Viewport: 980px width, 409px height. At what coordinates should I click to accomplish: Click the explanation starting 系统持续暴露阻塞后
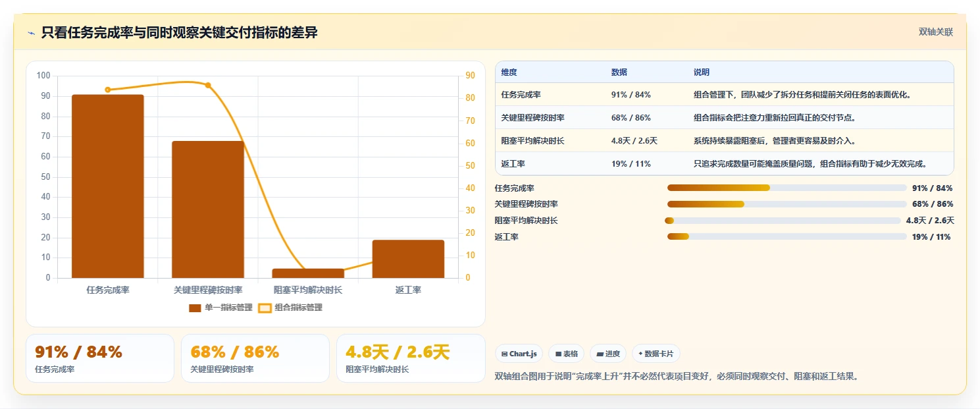coord(775,141)
